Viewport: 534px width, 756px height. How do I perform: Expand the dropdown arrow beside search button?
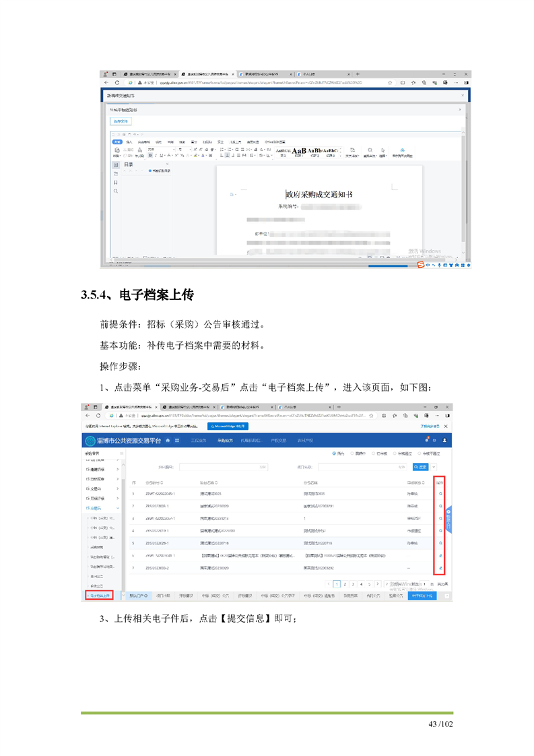click(x=434, y=466)
